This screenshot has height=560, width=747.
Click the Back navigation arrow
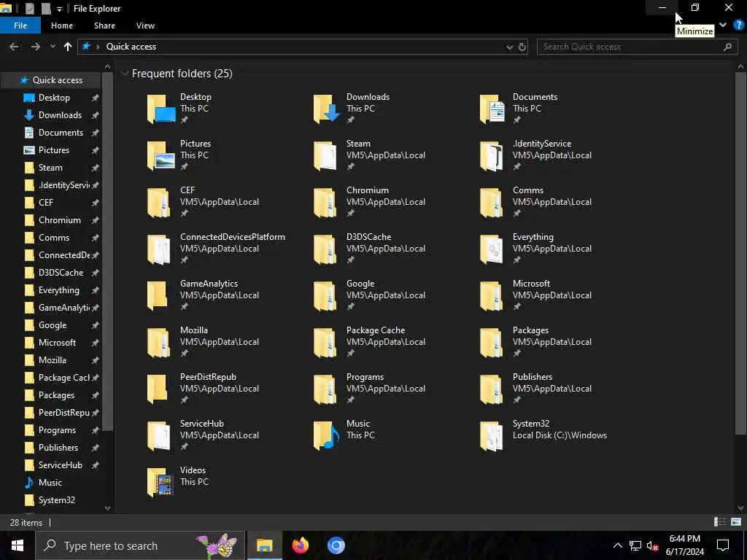click(x=15, y=47)
